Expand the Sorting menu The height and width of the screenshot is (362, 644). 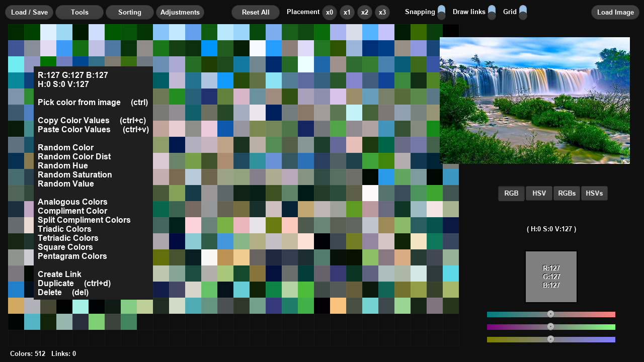click(x=130, y=12)
